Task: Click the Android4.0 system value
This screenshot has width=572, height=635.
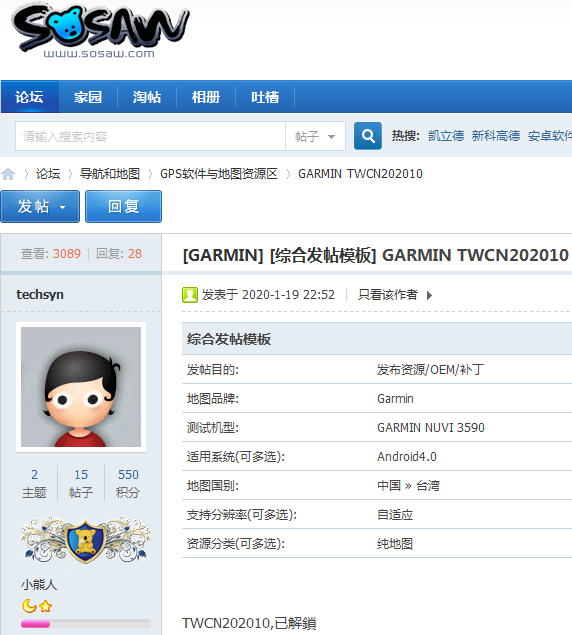Action: coord(407,456)
